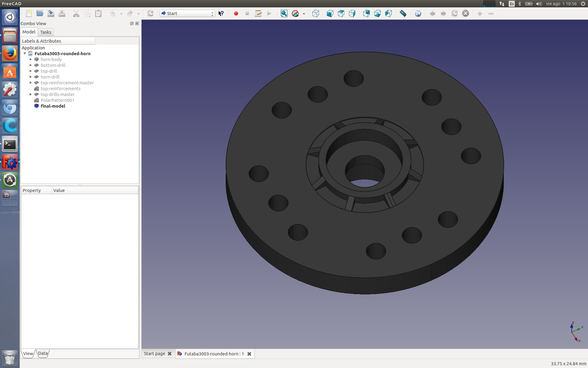This screenshot has height=368, width=588.
Task: Click the measure distance ruler icon
Action: [403, 13]
